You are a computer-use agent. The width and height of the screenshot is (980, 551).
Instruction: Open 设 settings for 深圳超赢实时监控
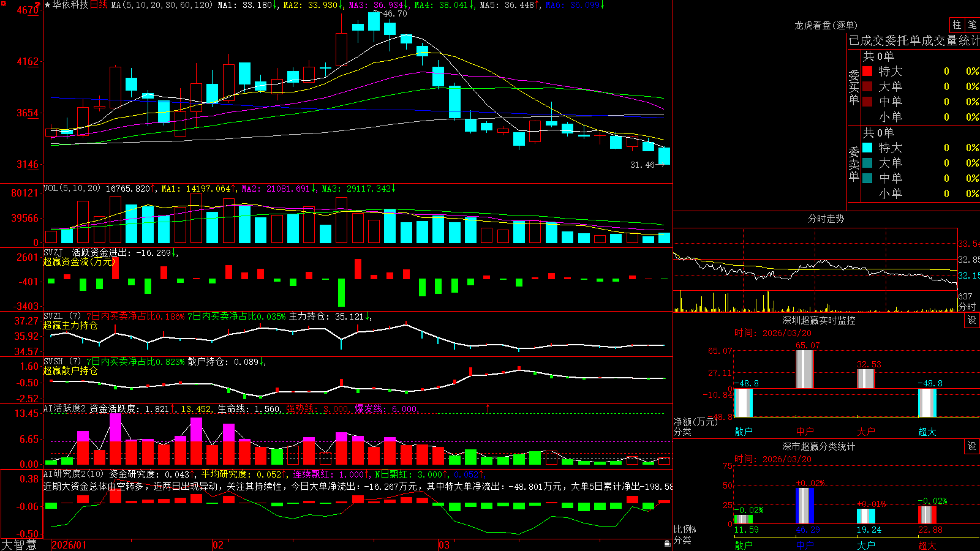(972, 320)
